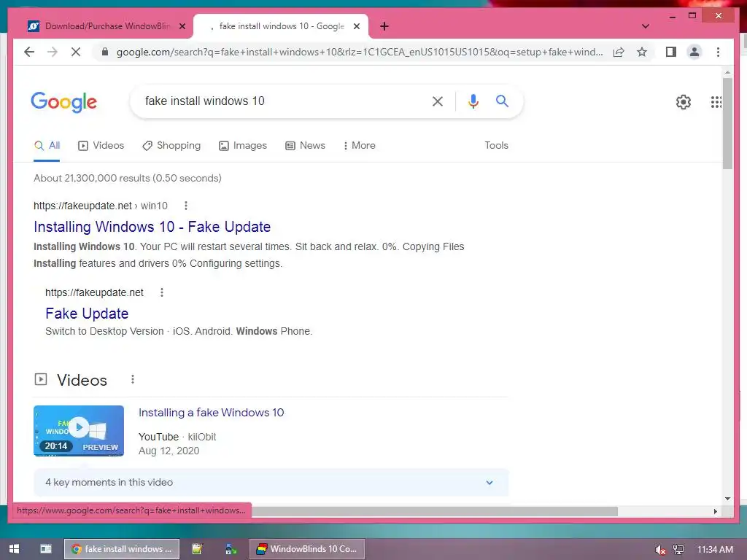
Task: Open the Google apps grid icon
Action: [x=716, y=101]
